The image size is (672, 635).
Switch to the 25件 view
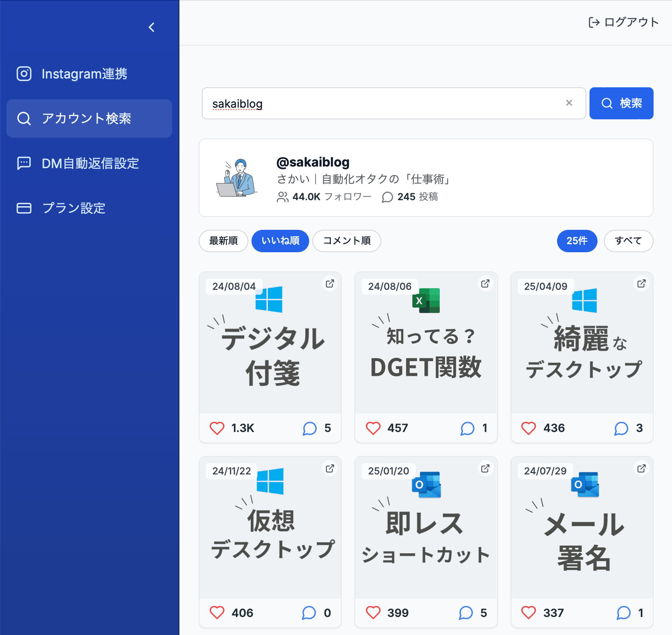577,241
